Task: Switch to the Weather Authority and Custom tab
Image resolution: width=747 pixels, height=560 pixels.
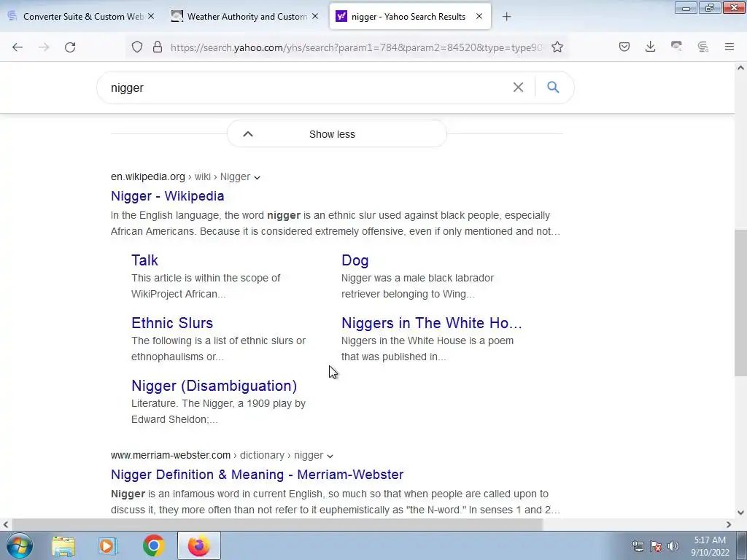Action: click(247, 16)
